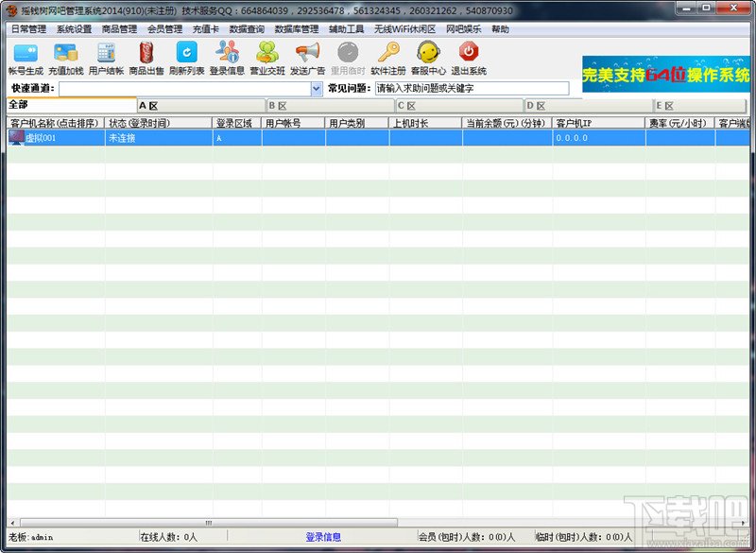Click the horizontal scrollbar thumb
The image size is (756, 553).
[209, 523]
